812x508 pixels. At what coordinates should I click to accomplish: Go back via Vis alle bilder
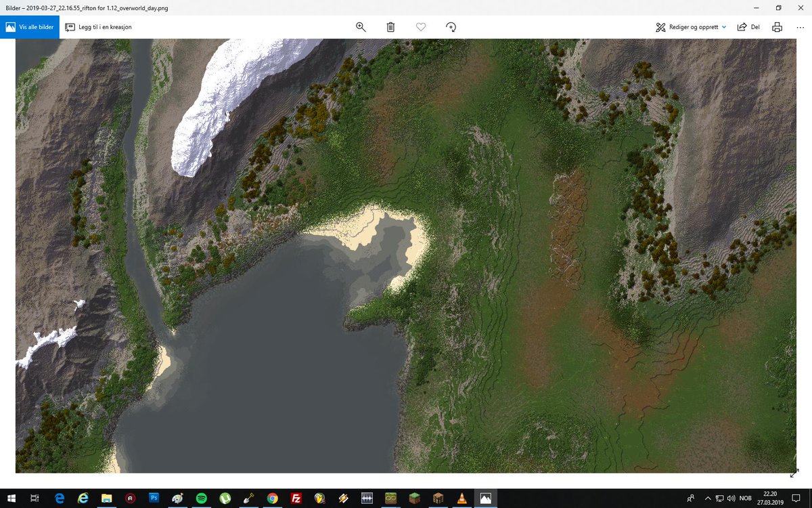click(x=29, y=27)
